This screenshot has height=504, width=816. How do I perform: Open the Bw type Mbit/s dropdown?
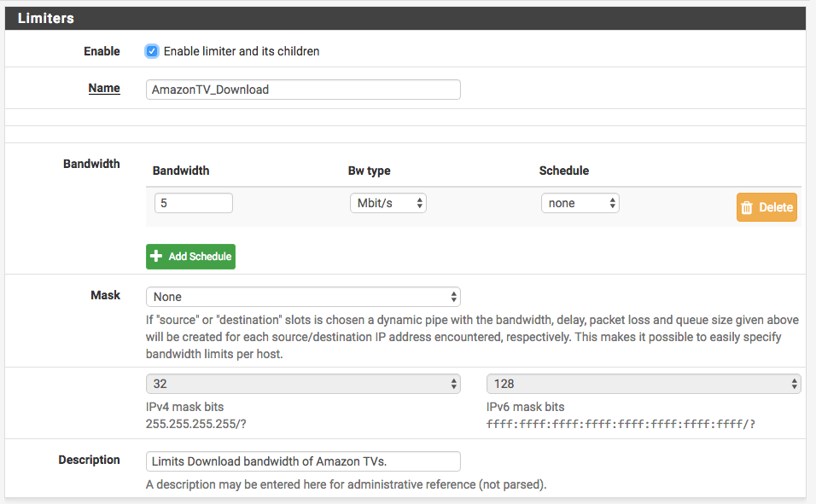[x=388, y=203]
